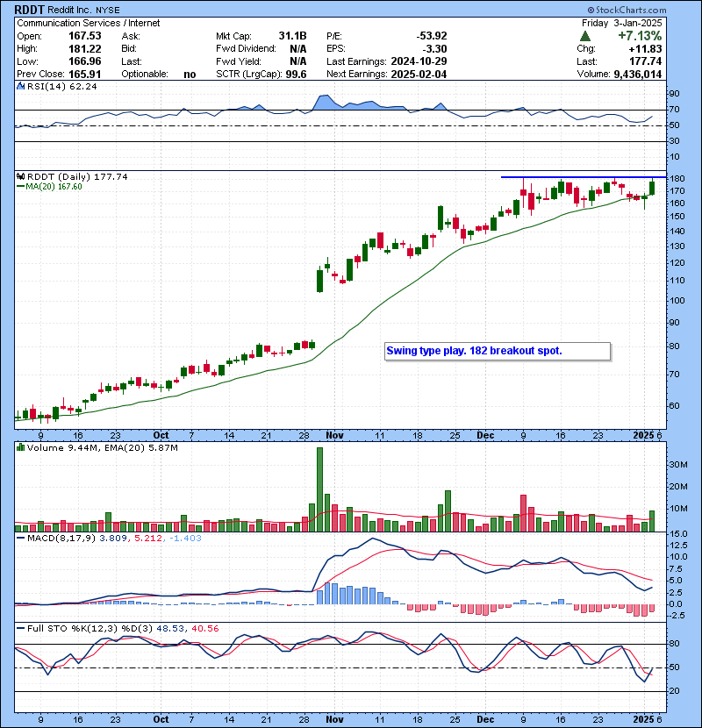The height and width of the screenshot is (728, 702).
Task: Click the SCTR (LrgCap) value 99.6
Action: point(296,74)
